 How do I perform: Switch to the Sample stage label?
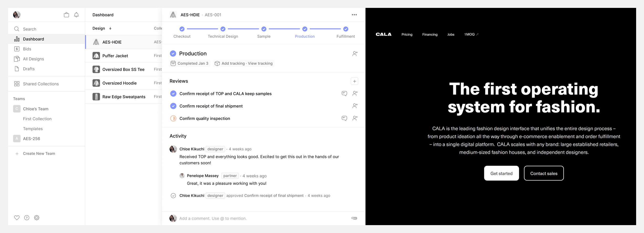pos(264,36)
